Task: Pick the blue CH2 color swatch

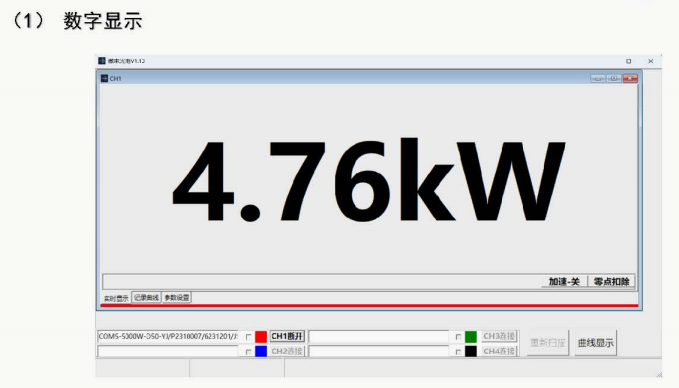Action: [x=261, y=351]
